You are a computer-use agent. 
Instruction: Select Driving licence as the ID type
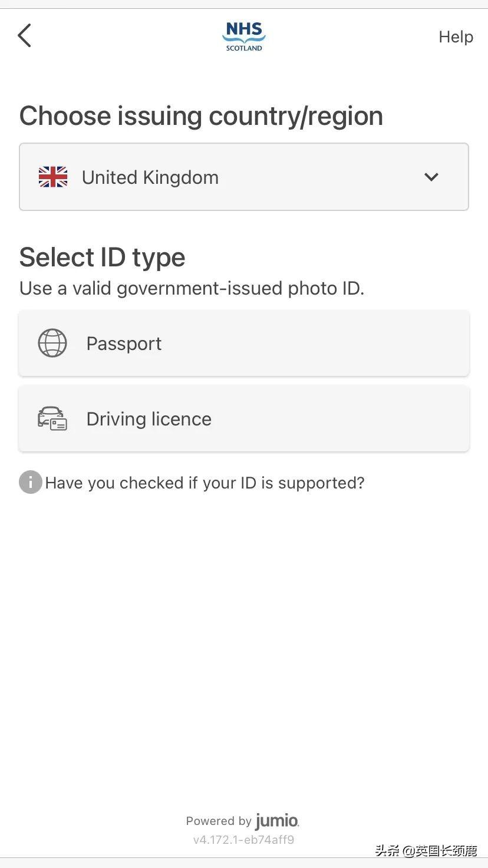[243, 419]
